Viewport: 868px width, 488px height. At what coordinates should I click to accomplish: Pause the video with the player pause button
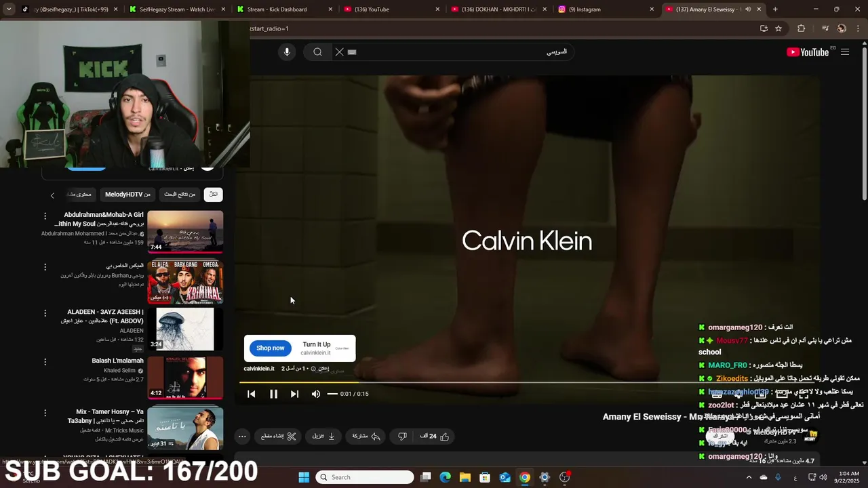click(273, 394)
